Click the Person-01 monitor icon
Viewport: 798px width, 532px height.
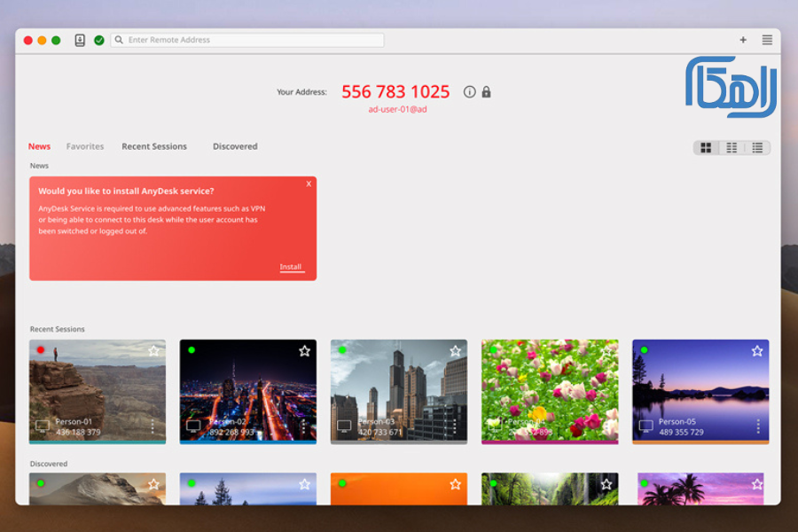pos(43,426)
